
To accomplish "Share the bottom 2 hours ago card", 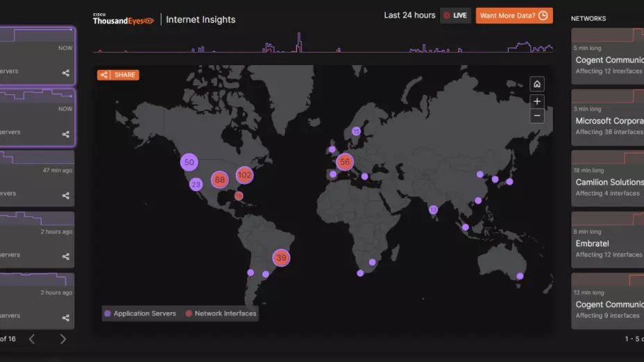I will click(66, 318).
